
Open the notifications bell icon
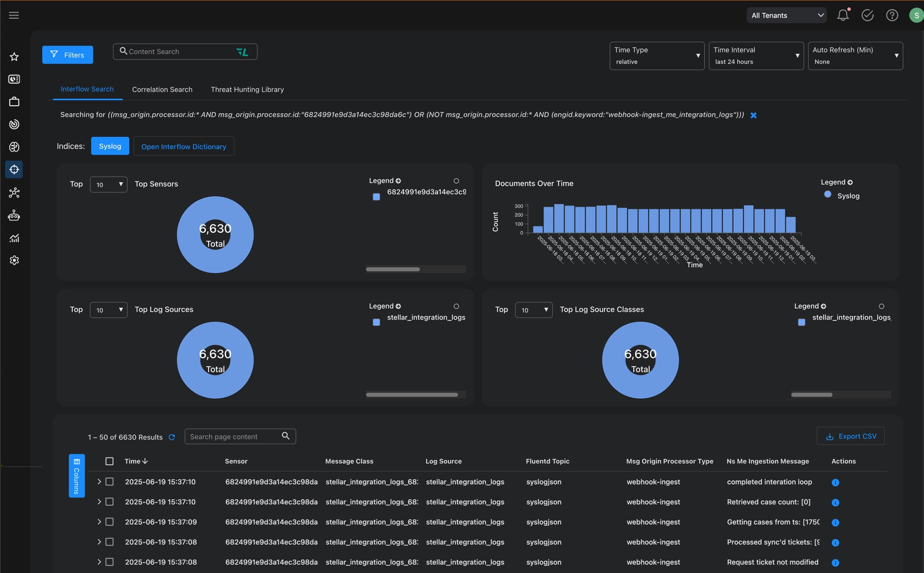[x=842, y=15]
